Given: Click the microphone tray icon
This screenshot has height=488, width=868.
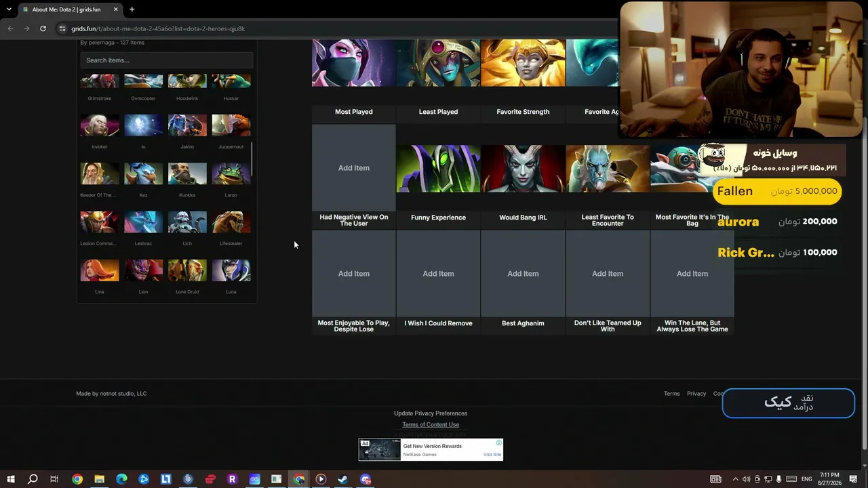Looking at the screenshot, I should point(779,479).
